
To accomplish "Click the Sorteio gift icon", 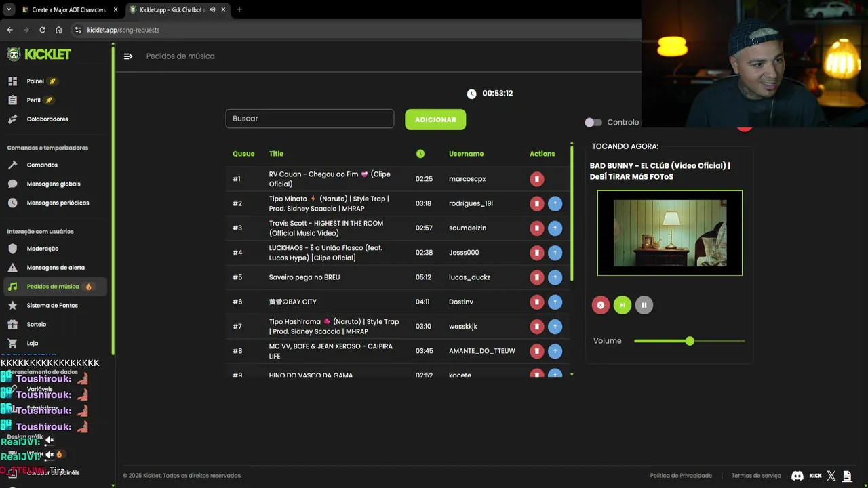I will pos(12,325).
